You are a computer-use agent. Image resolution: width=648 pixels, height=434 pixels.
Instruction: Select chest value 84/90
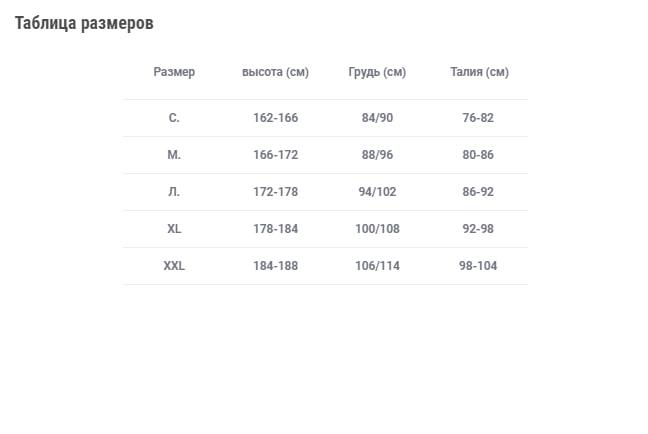point(377,118)
